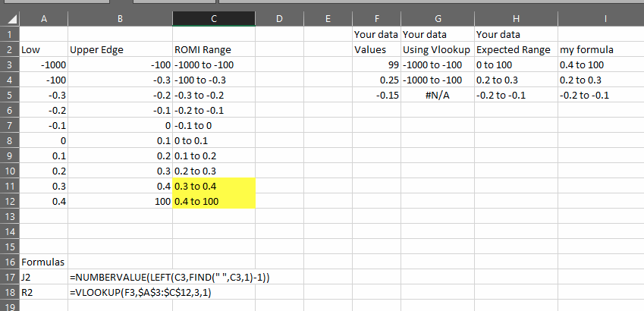Select cell '-100 to -0.3'
This screenshot has height=311, width=644.
click(x=214, y=80)
